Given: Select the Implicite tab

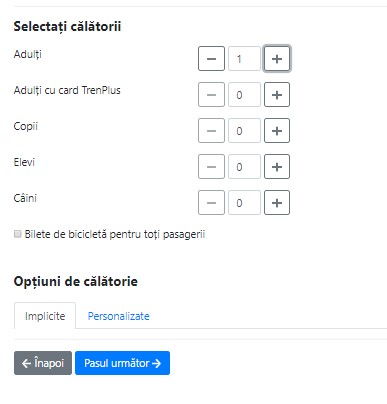Looking at the screenshot, I should (x=45, y=316).
